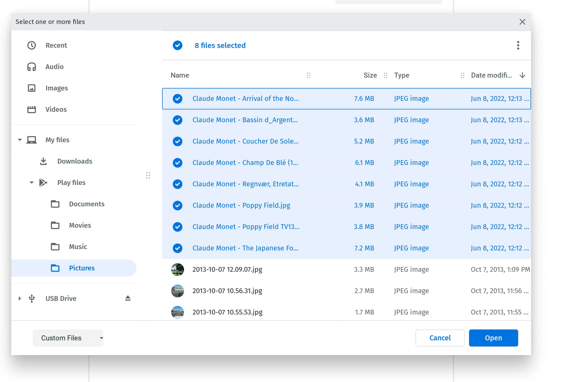The image size is (588, 382).
Task: Close the file picker dialog
Action: click(x=522, y=22)
